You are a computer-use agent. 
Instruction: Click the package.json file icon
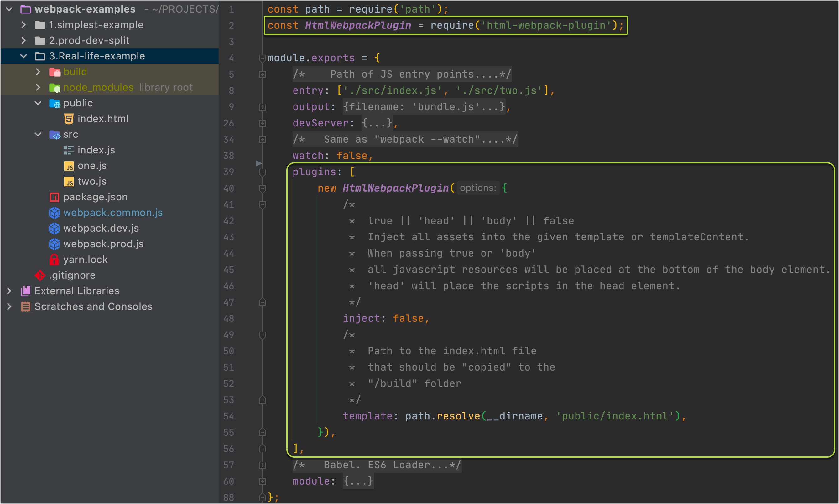point(55,197)
